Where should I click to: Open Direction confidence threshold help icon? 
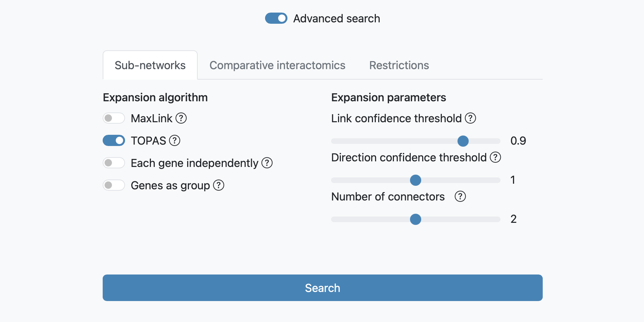pos(495,158)
